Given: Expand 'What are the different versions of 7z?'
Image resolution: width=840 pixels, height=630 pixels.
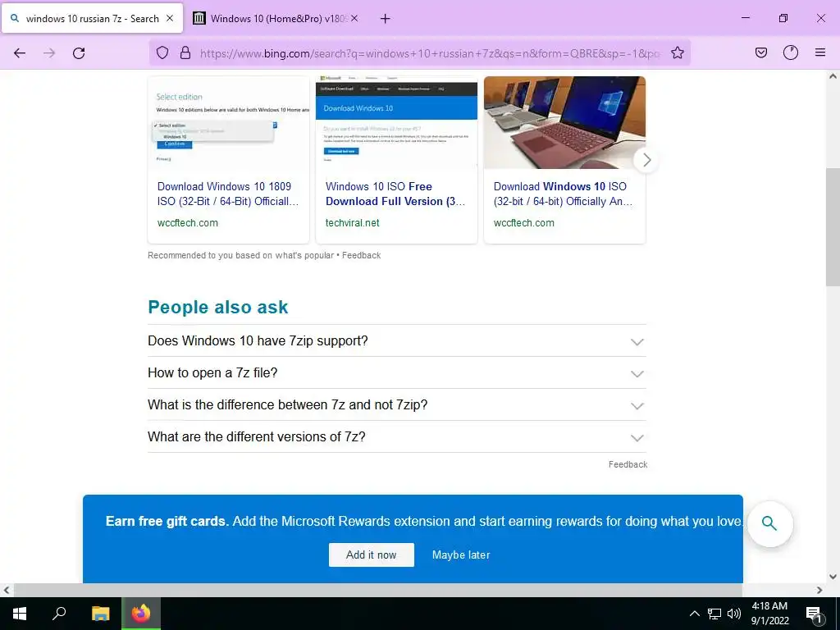Looking at the screenshot, I should tap(396, 436).
